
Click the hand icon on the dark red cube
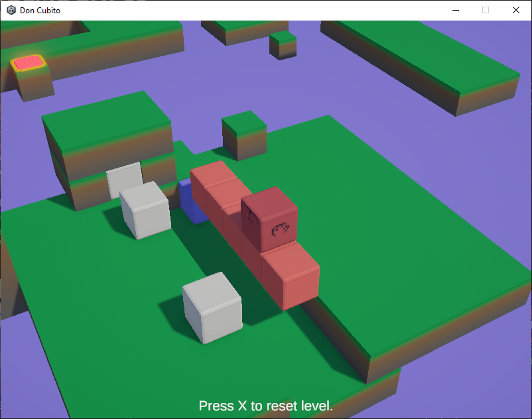[280, 229]
